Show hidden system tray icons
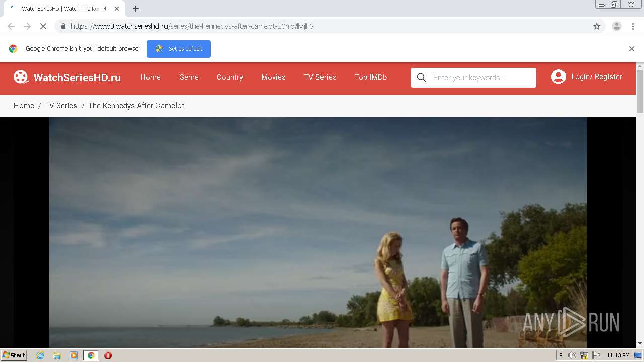644x362 pixels. coord(561,355)
